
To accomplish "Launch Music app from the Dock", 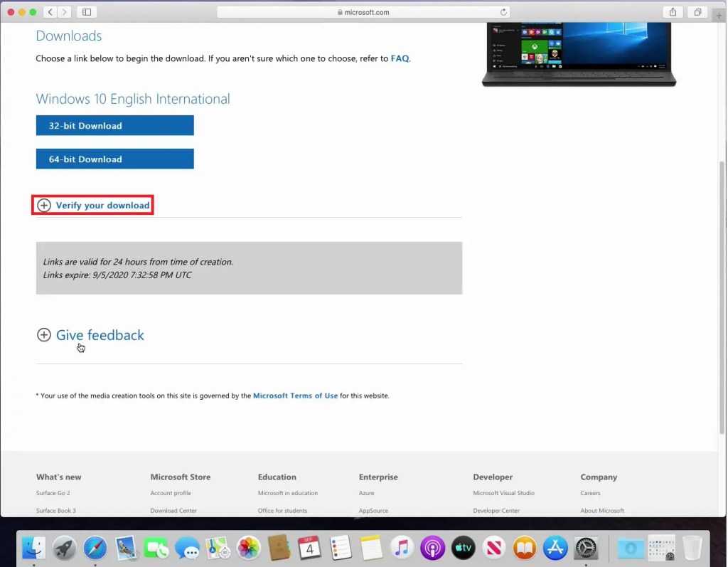I will click(402, 547).
